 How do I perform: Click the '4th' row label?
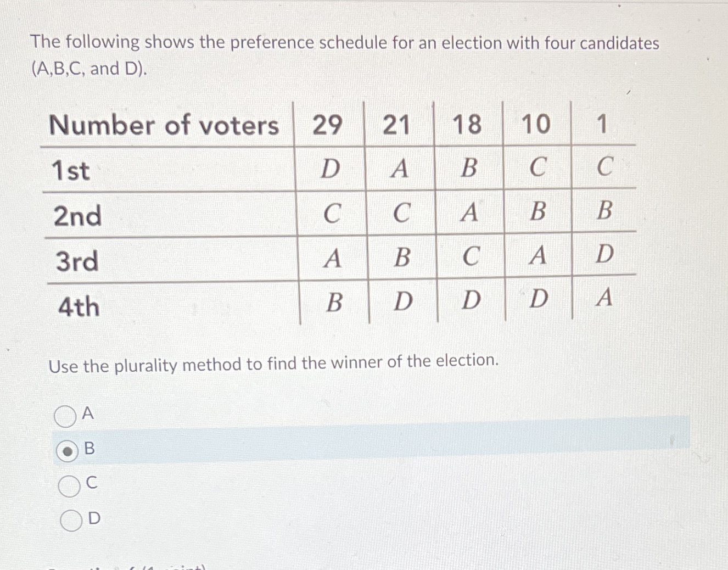79,306
